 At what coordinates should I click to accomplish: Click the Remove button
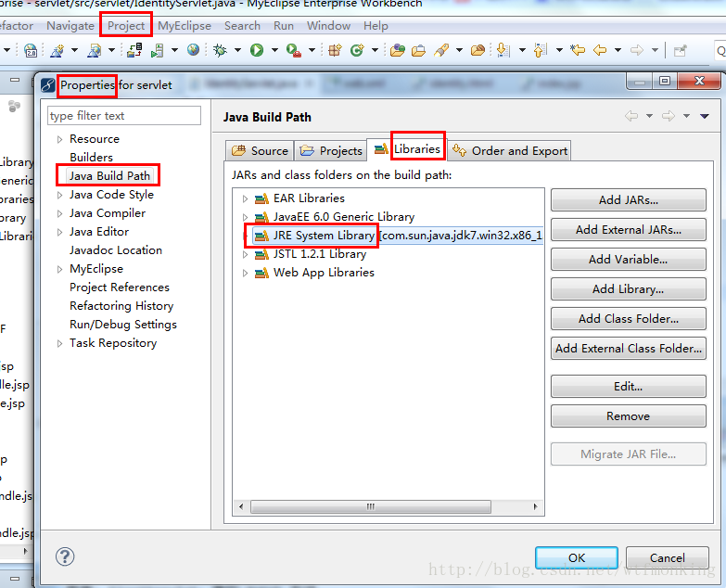coord(629,415)
